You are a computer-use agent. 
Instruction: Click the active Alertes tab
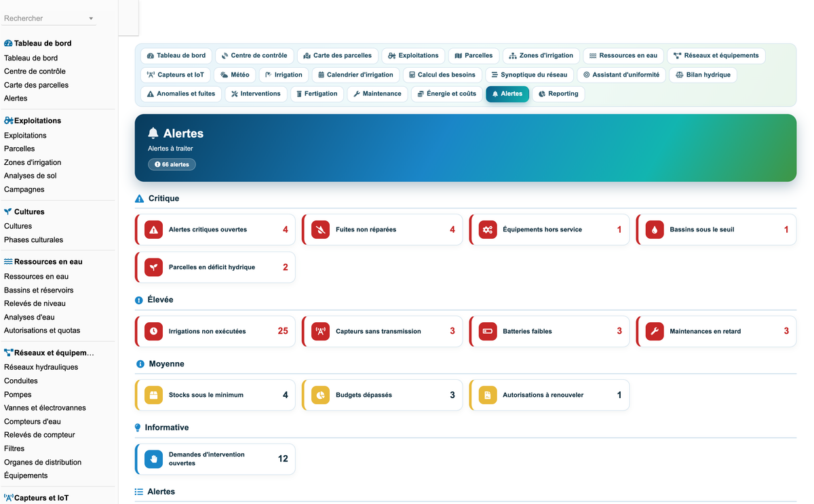tap(507, 94)
